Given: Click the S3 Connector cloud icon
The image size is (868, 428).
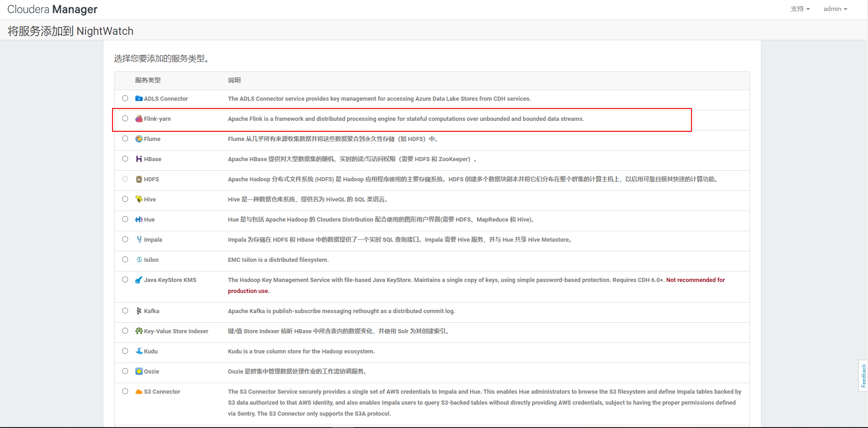Looking at the screenshot, I should click(x=139, y=391).
